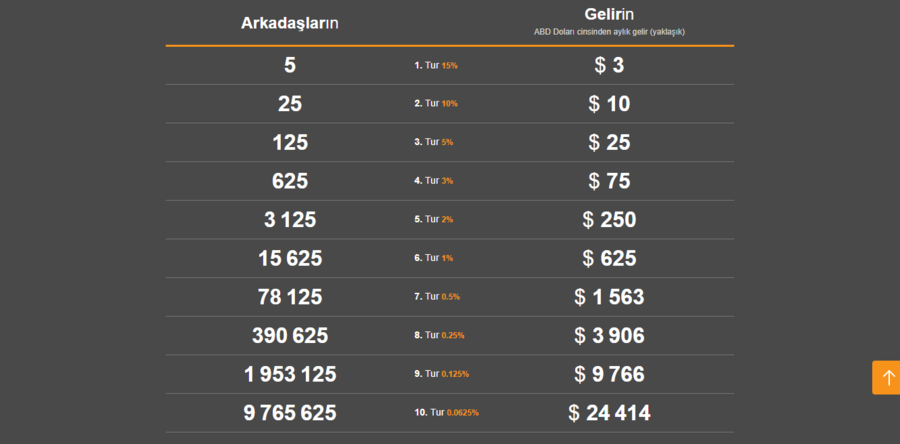Click the $ 1 563 income amount
900x444 pixels.
tap(609, 297)
